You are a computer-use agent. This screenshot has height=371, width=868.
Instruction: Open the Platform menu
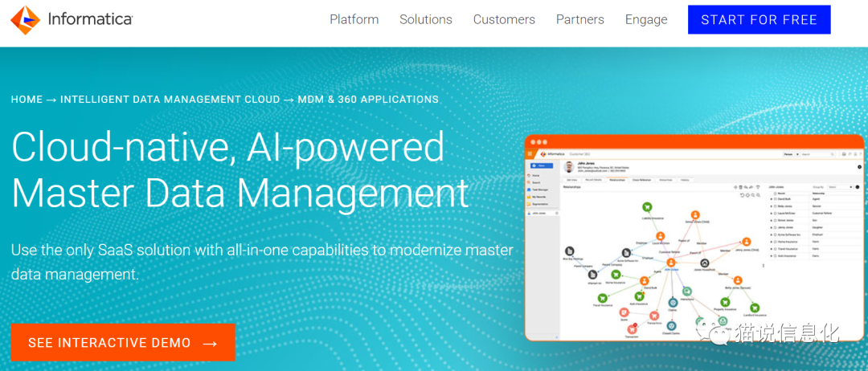pos(354,19)
